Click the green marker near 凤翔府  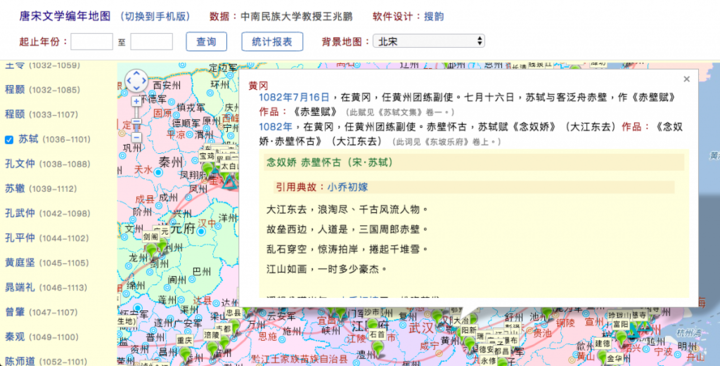point(208,170)
